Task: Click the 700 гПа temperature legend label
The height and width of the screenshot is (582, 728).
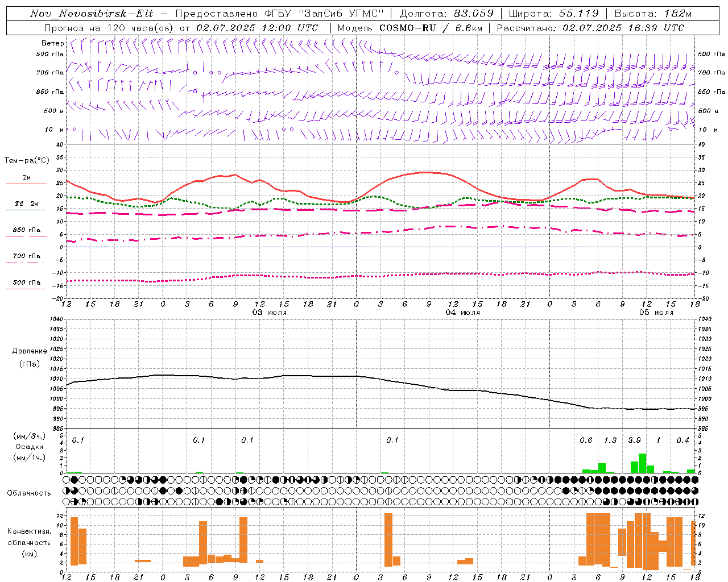Action: pyautogui.click(x=27, y=256)
